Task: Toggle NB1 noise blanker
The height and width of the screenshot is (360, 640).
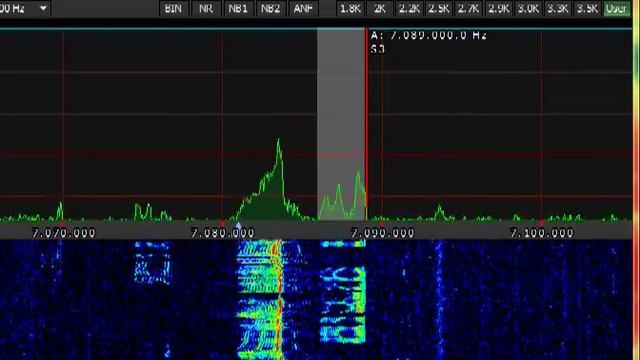Action: coord(238,9)
